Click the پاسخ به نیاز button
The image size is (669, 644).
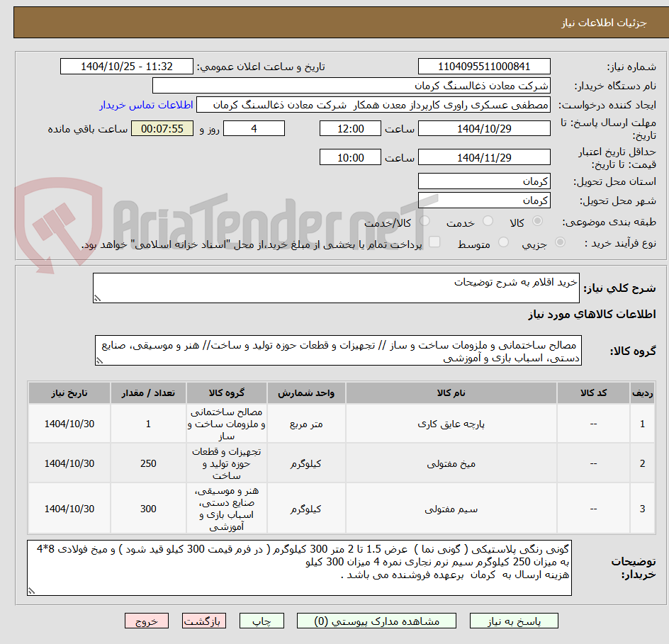[x=514, y=621]
